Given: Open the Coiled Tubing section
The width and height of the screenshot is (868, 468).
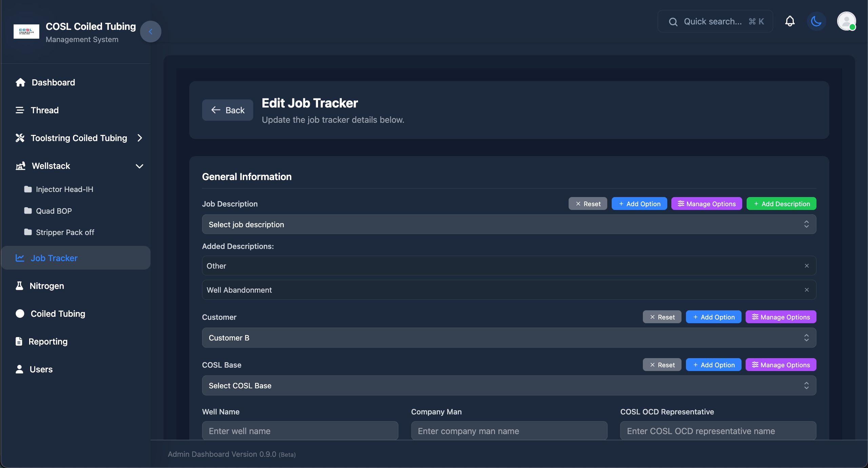Looking at the screenshot, I should 58,314.
